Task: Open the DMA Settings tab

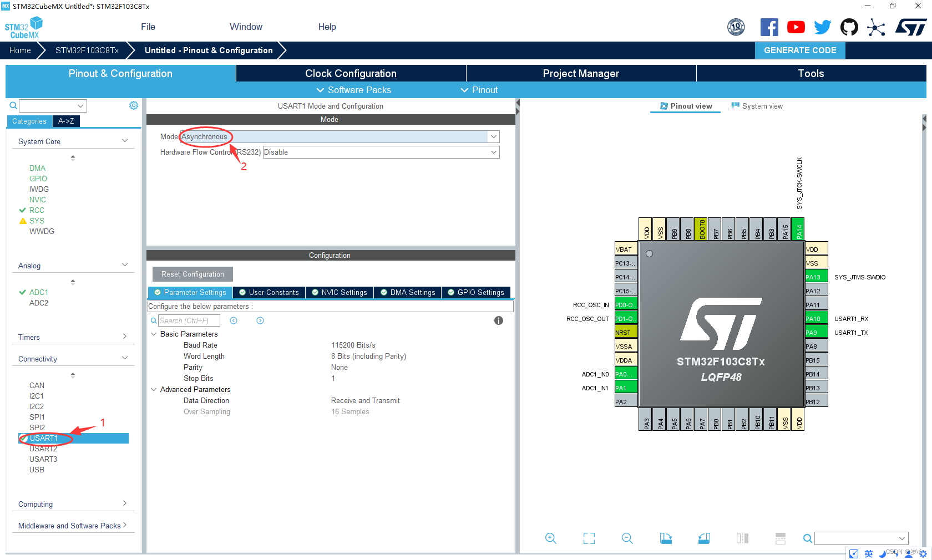Action: 408,292
